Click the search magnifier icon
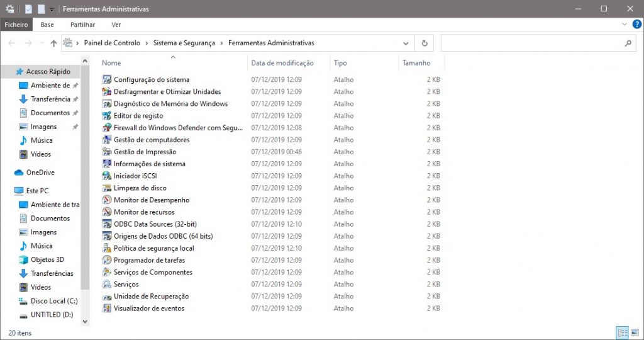Viewport: 644px width, 340px height. [628, 43]
